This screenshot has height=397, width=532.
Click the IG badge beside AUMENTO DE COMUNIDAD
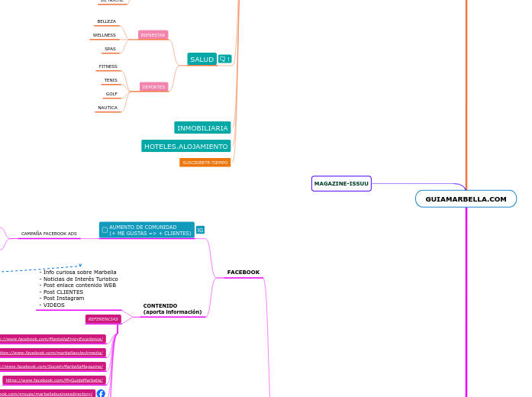point(200,230)
